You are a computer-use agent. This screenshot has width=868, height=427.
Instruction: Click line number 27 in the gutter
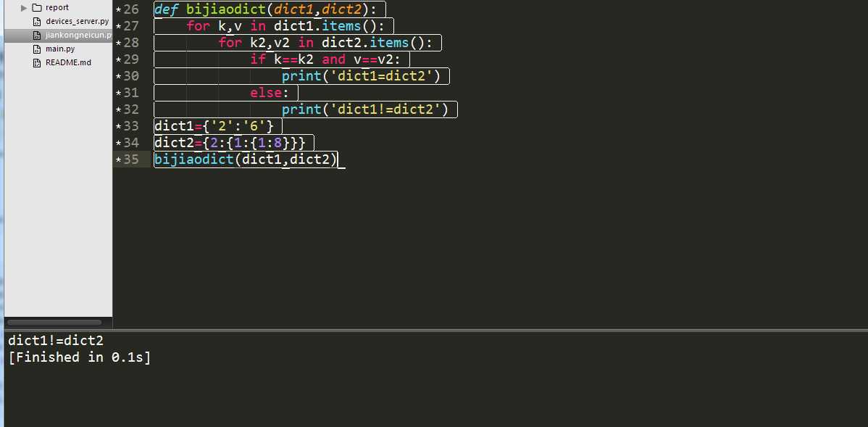131,26
